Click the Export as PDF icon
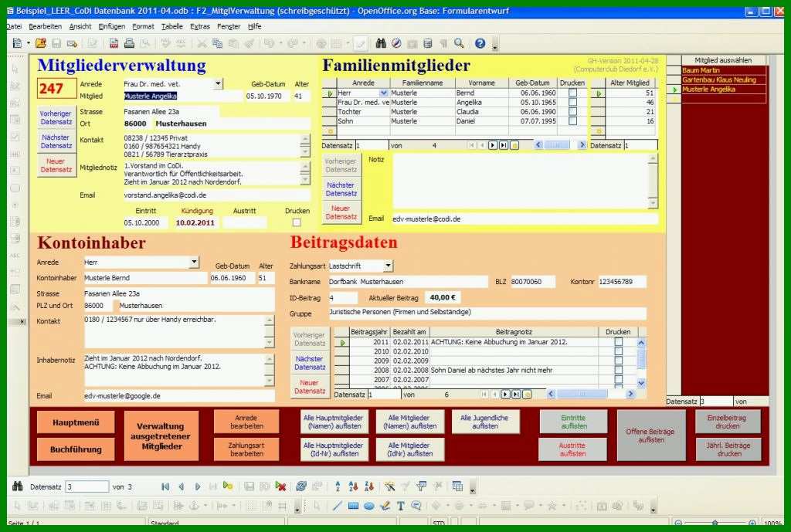 (114, 44)
